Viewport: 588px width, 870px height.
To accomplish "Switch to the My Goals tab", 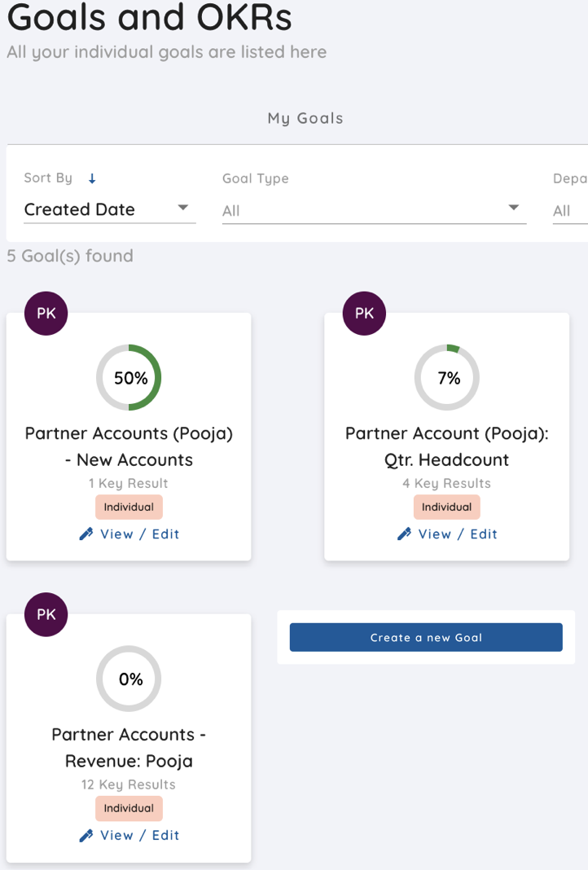I will [x=305, y=119].
